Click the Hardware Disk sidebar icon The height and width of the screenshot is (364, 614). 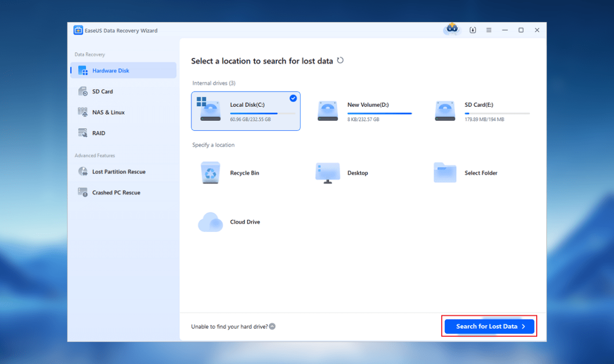(x=83, y=71)
